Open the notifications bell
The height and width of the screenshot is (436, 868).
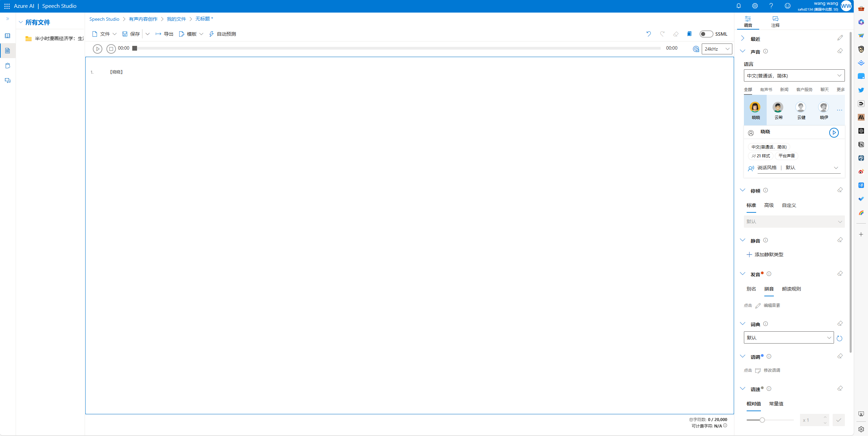point(738,6)
